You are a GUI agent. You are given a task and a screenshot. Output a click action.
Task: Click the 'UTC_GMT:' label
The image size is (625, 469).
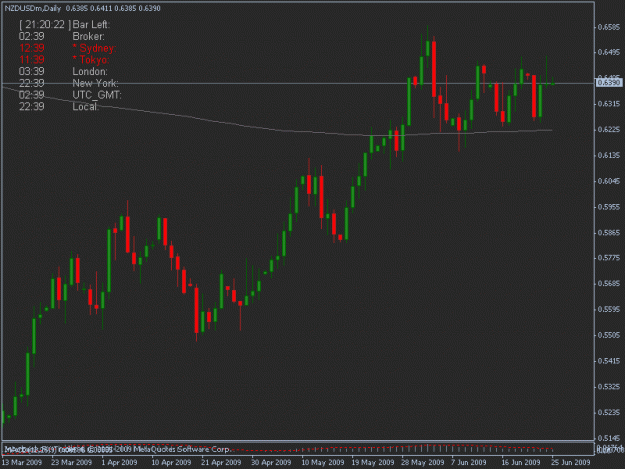coord(97,95)
